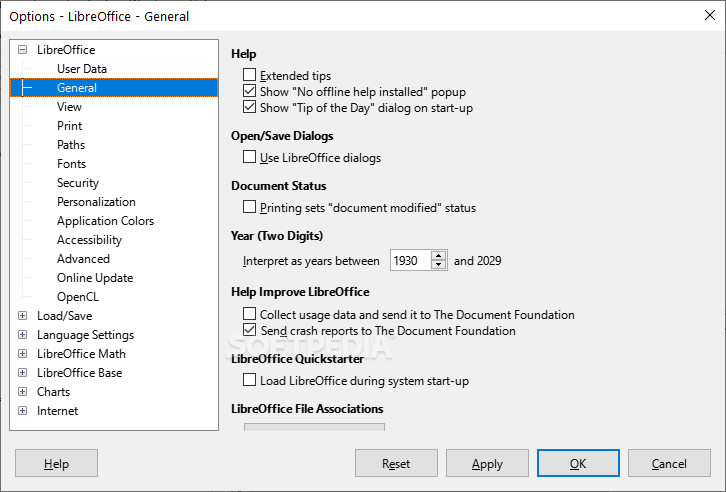Click the Help button
This screenshot has width=726, height=492.
coord(56,463)
